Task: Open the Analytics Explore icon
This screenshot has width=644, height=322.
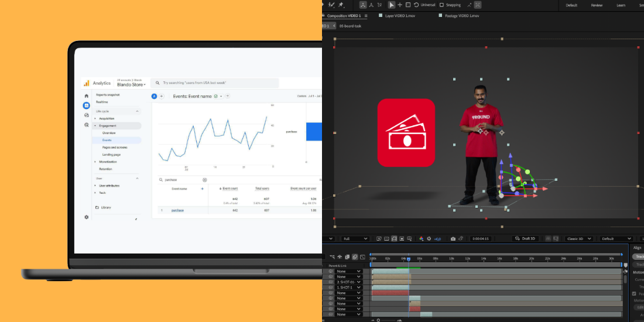Action: point(87,115)
